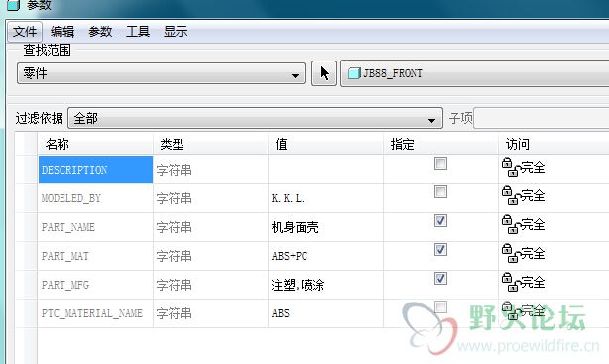Uncheck 指定 checkbox for PART_MFG

(x=440, y=278)
